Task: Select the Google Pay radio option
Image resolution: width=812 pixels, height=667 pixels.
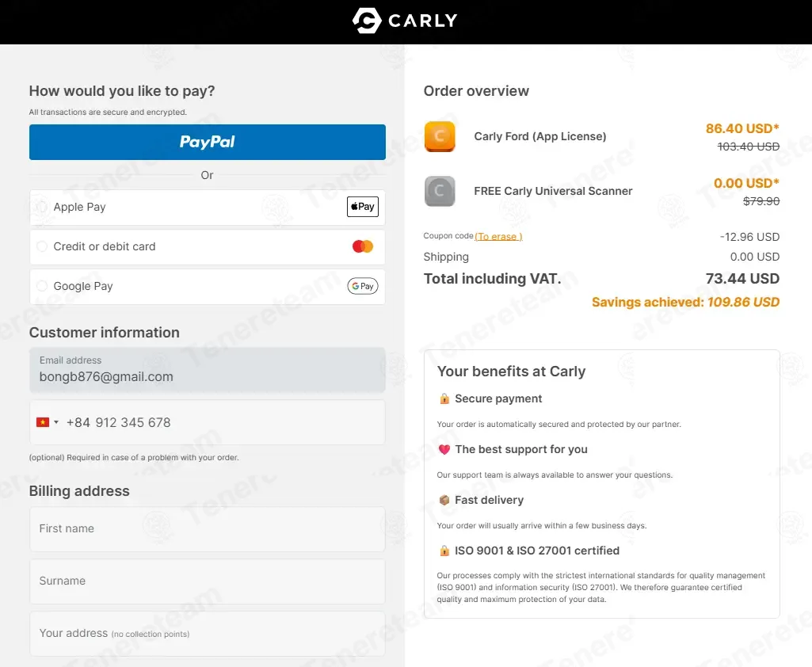Action: point(42,286)
